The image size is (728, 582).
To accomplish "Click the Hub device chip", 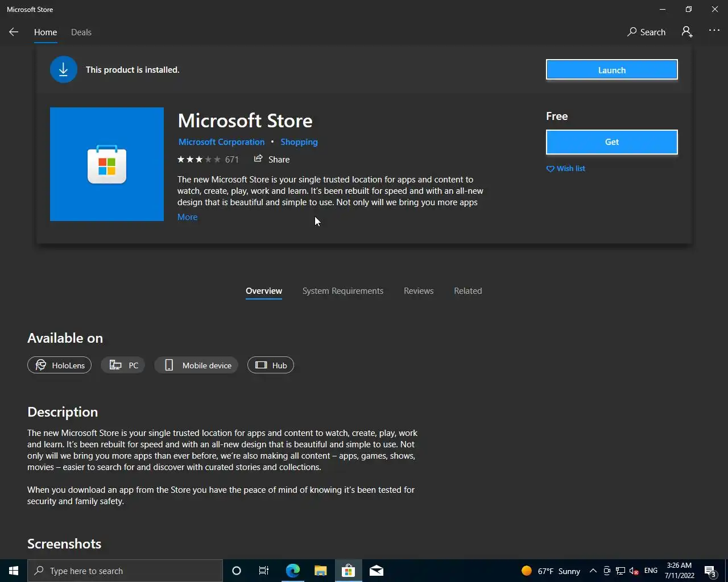I will tap(271, 365).
